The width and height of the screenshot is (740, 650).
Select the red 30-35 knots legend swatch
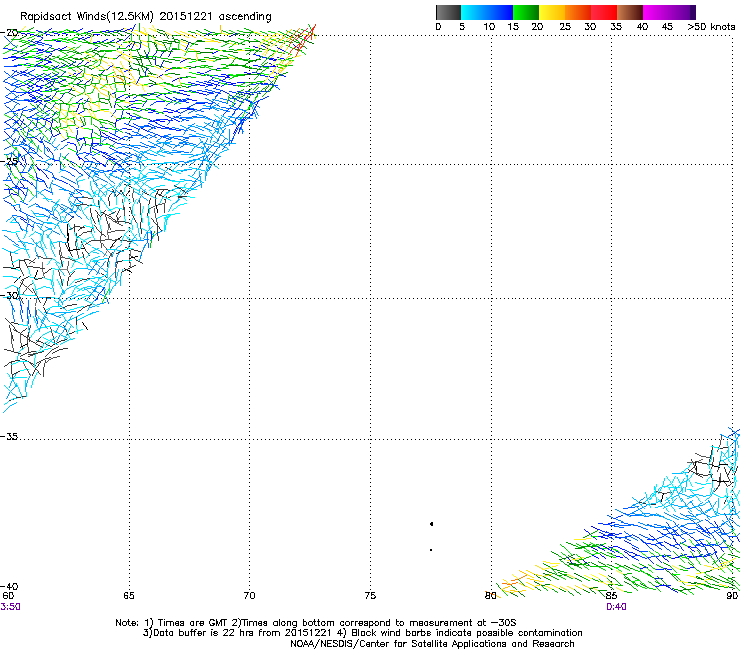pyautogui.click(x=604, y=12)
